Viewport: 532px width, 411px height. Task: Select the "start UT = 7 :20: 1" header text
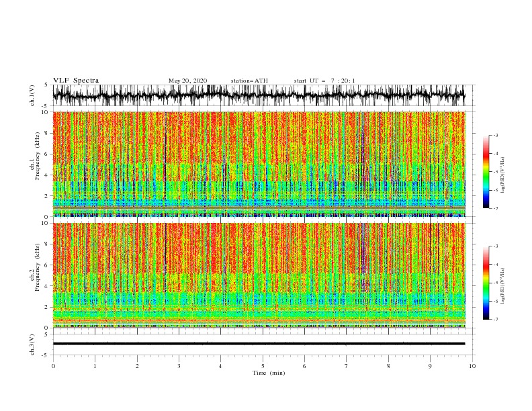coord(324,81)
